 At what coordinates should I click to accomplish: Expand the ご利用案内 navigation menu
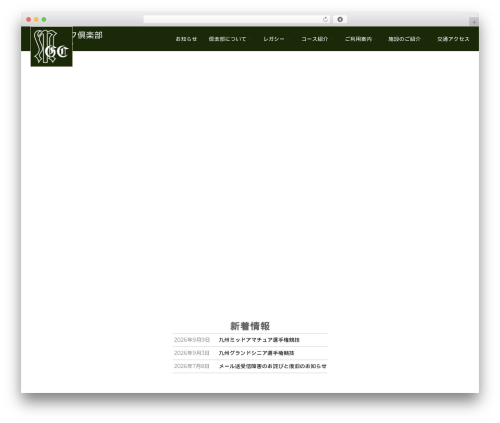pos(359,39)
